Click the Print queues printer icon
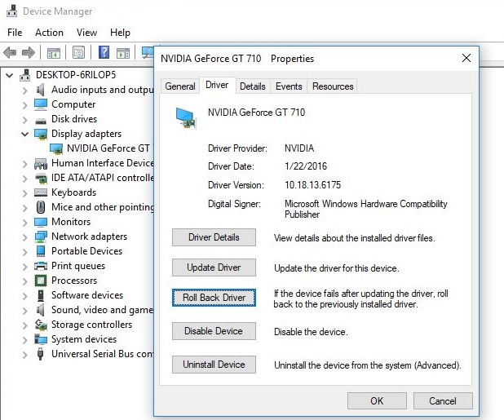 tap(41, 266)
